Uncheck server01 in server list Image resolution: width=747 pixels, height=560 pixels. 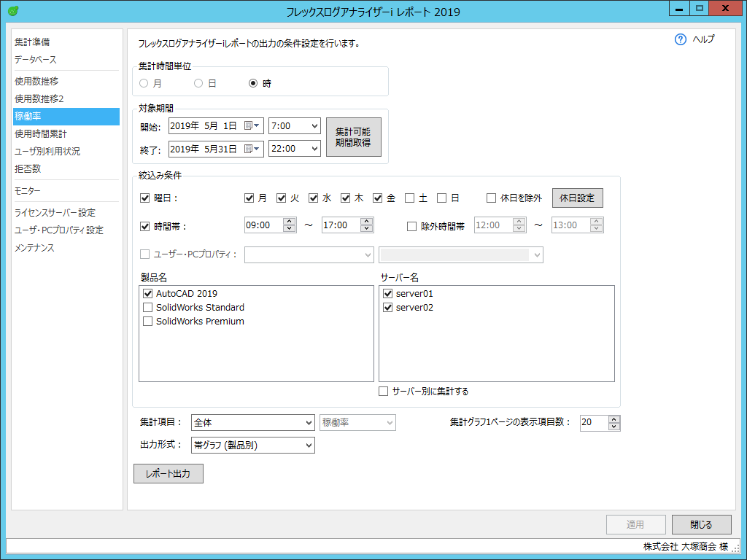click(388, 293)
